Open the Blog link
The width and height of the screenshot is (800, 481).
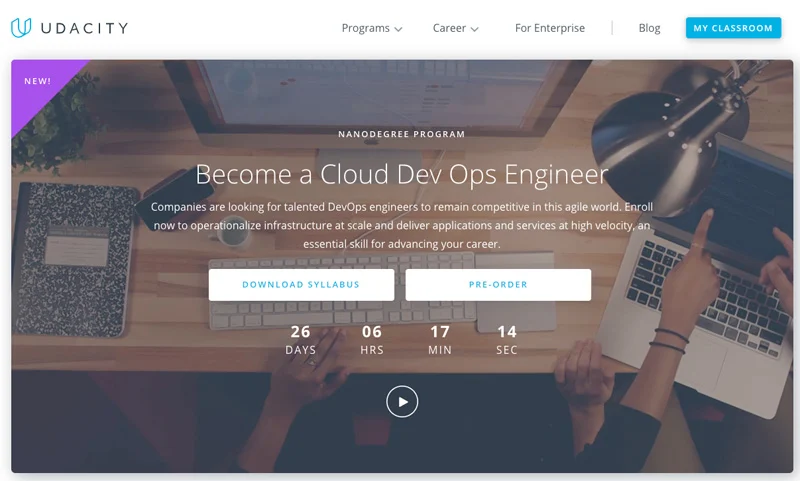pos(649,28)
